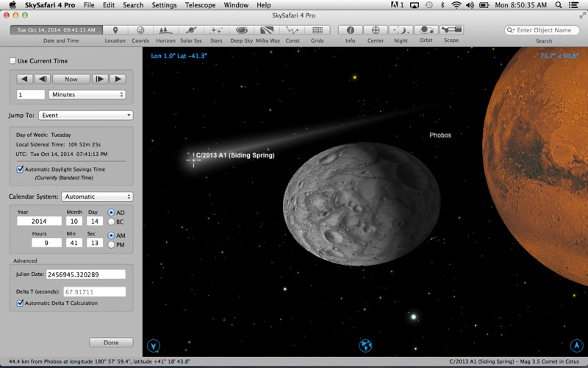Viewport: 588px width, 368px height.
Task: Click the Date and Time toolbar display
Action: click(57, 30)
